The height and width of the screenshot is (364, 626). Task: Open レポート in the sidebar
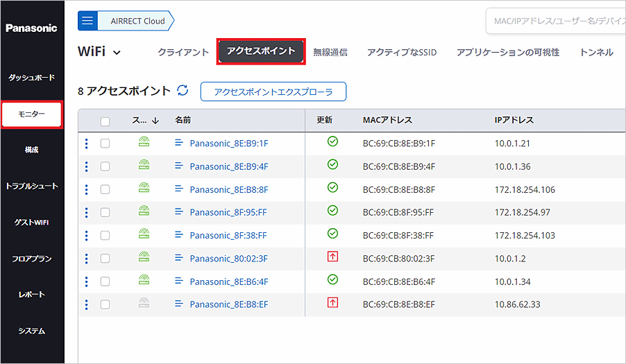[31, 295]
